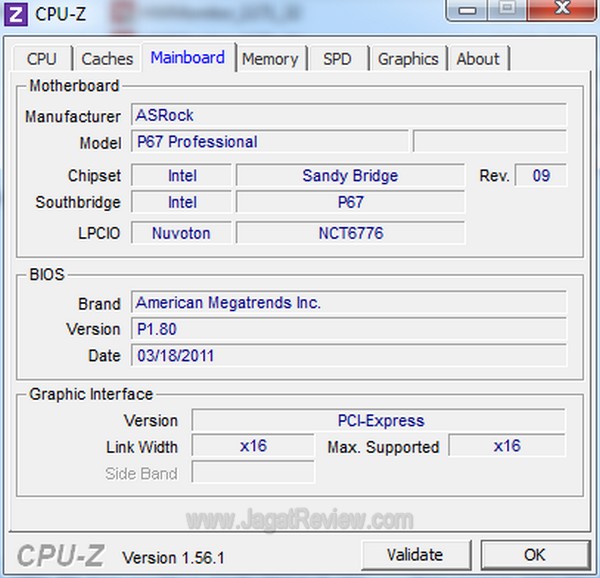Open the Caches tab
This screenshot has height=578, width=600.
click(107, 59)
